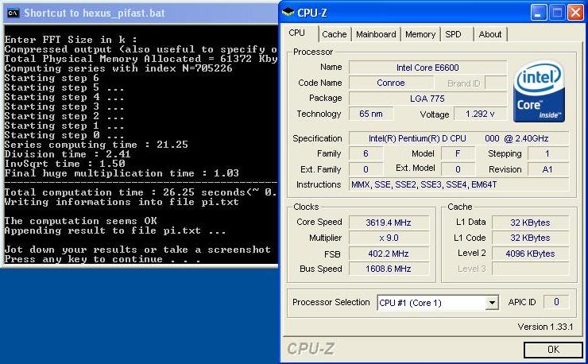Open the Memory tab
The height and width of the screenshot is (364, 588).
tap(420, 34)
